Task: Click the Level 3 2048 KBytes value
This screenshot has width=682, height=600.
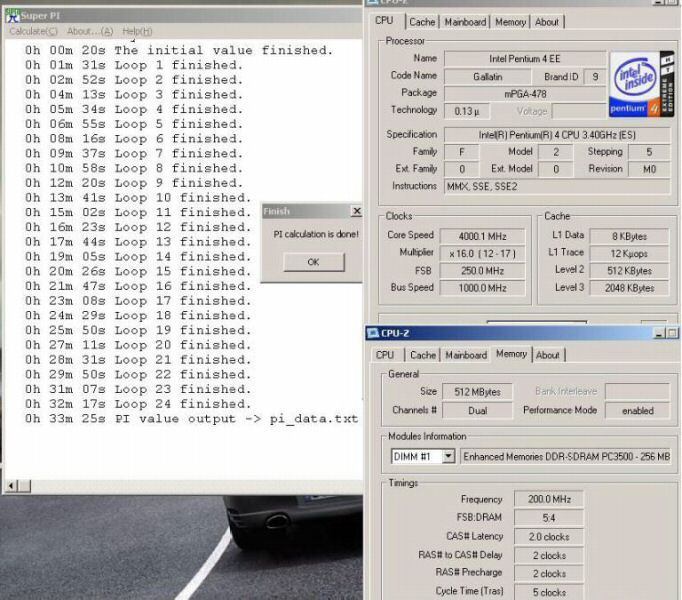Action: 629,288
